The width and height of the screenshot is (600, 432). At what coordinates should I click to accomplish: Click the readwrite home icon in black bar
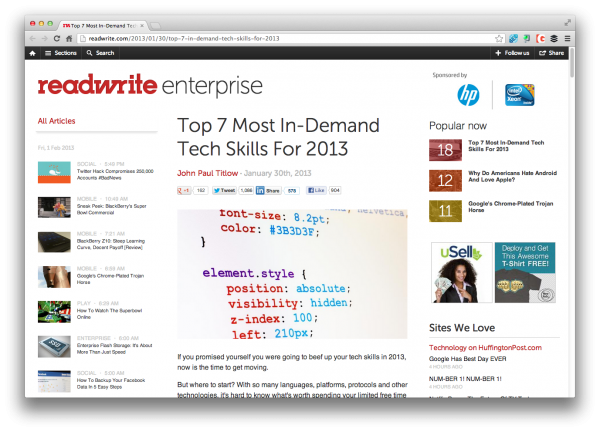pyautogui.click(x=33, y=53)
